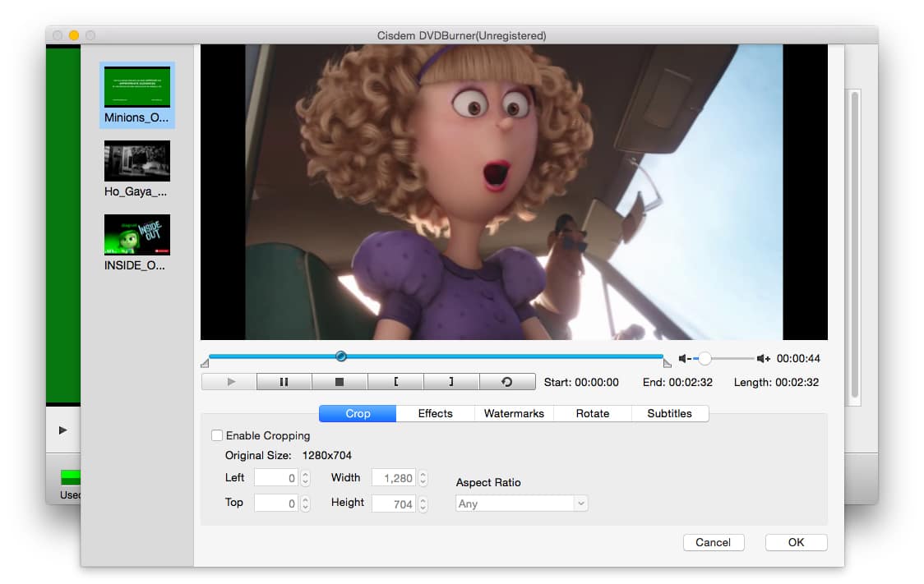924x584 pixels.
Task: Switch to the Effects tab
Action: 435,413
